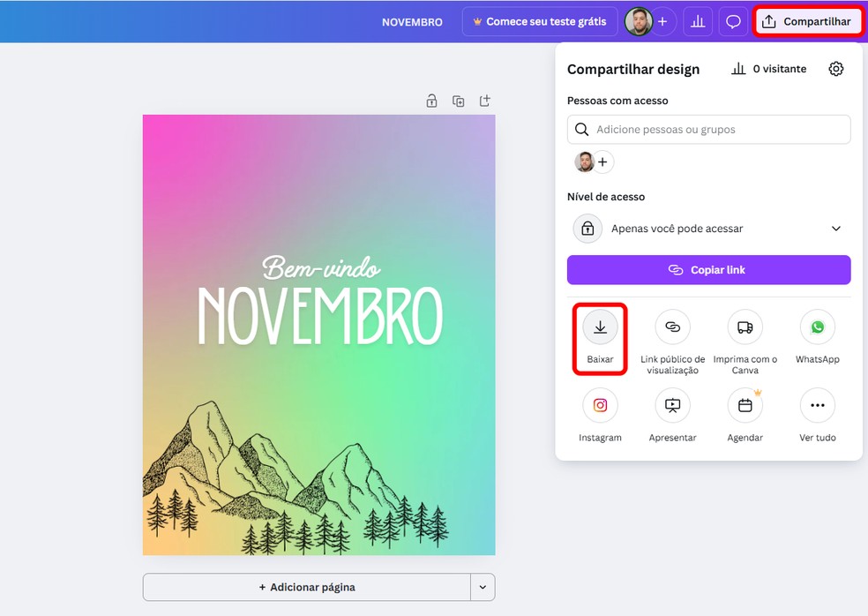Open the Apresentar presentation icon
This screenshot has width=868, height=616.
tap(672, 405)
